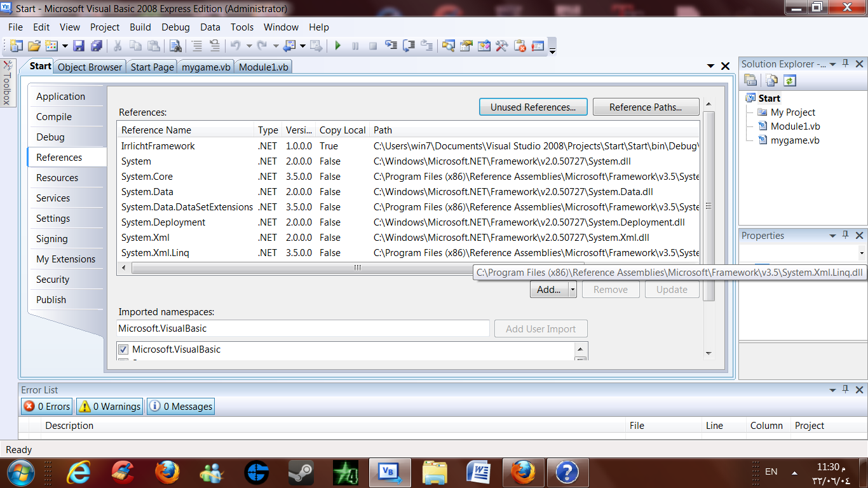The height and width of the screenshot is (488, 868).
Task: Open the Debug menu
Action: tap(176, 27)
